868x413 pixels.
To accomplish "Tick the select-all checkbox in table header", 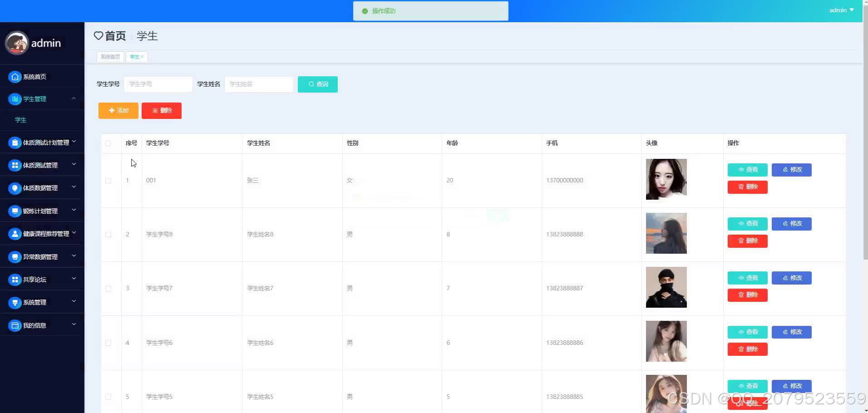I will pos(108,143).
